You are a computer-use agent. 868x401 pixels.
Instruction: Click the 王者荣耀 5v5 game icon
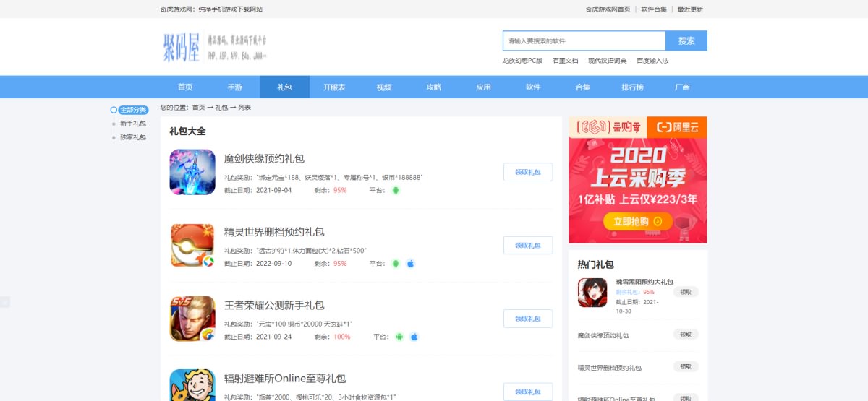point(192,318)
